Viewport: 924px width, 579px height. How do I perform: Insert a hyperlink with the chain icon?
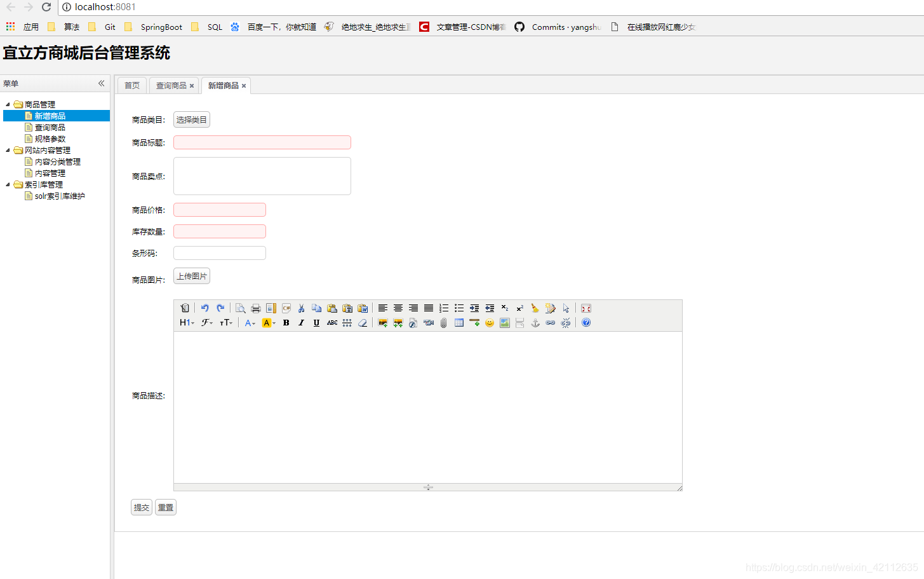pyautogui.click(x=551, y=323)
